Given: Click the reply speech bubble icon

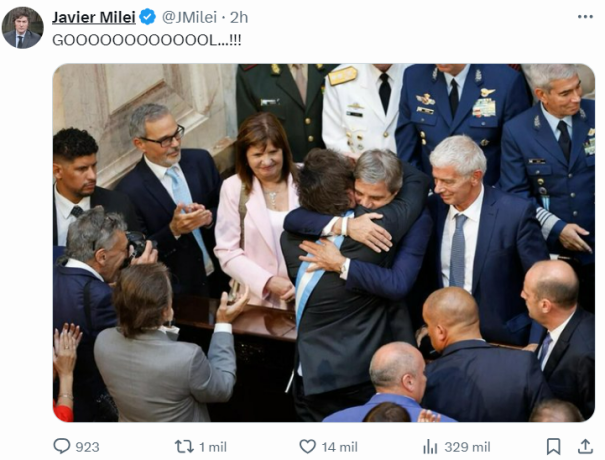Looking at the screenshot, I should point(61,446).
